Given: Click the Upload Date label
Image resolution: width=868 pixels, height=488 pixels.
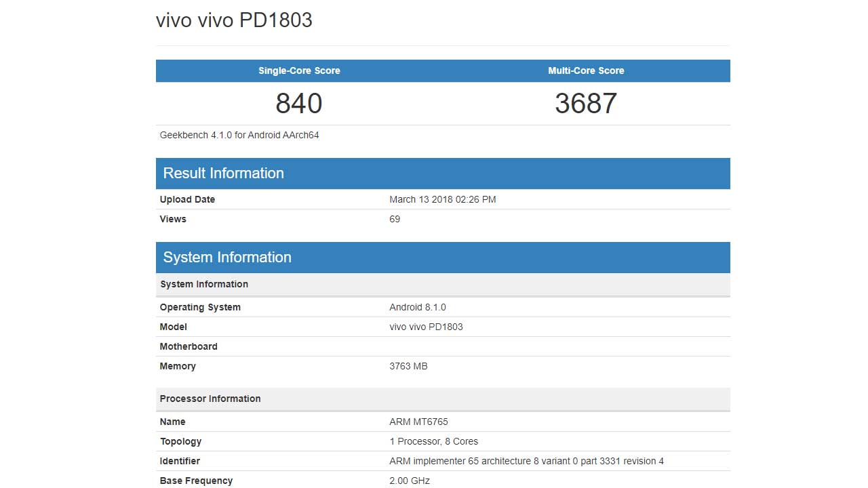Looking at the screenshot, I should point(187,199).
